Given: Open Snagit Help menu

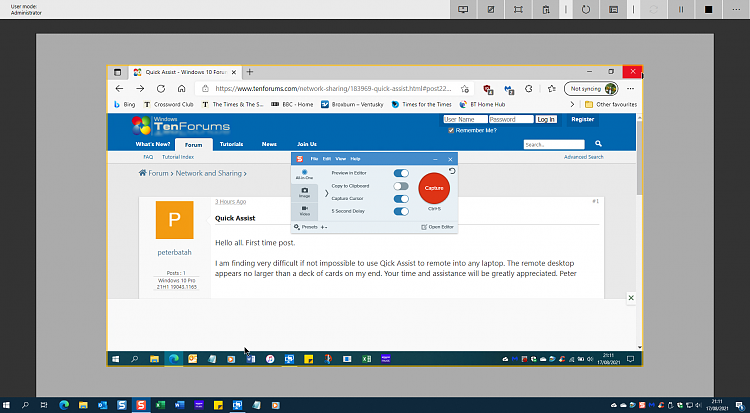Looking at the screenshot, I should [355, 159].
